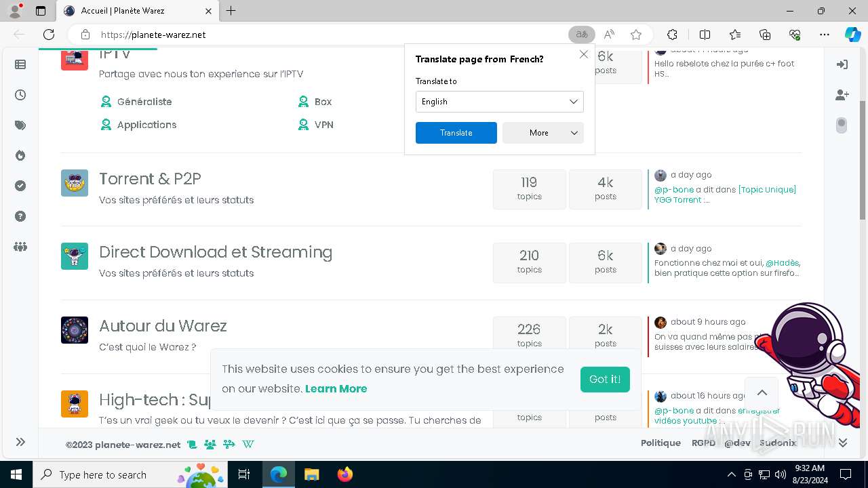Expand footer double chevron at bottom right
Image resolution: width=868 pixels, height=488 pixels.
point(843,443)
